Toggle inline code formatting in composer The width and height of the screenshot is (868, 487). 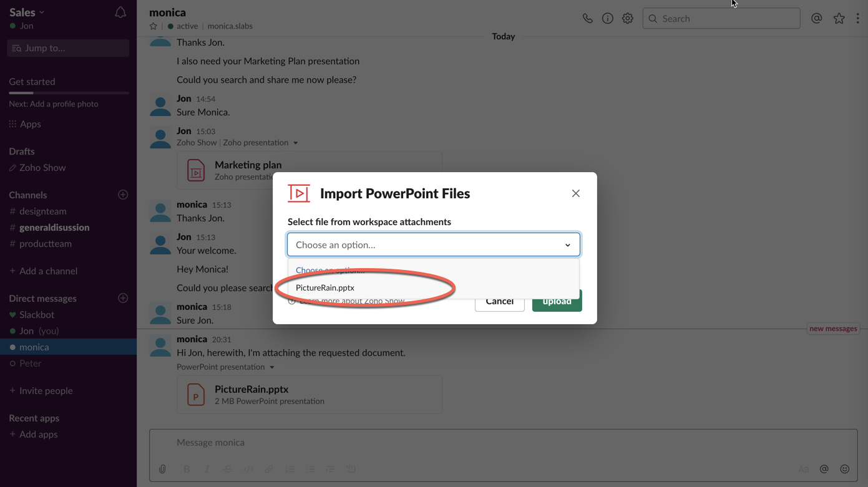point(248,469)
